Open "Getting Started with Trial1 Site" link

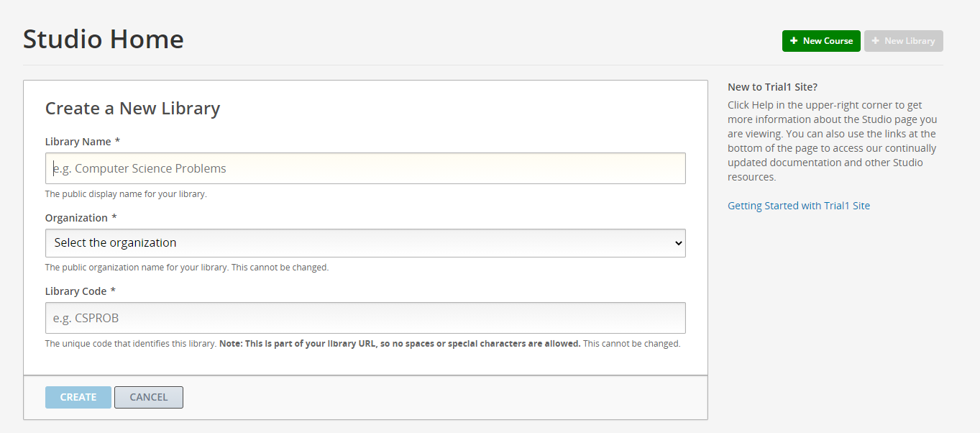pyautogui.click(x=798, y=205)
